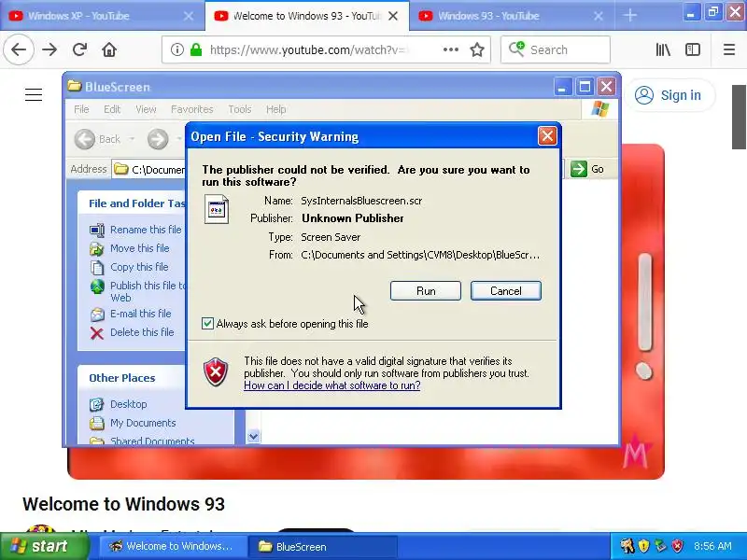
Task: Click the youtube.com URL address field
Action: tap(310, 49)
